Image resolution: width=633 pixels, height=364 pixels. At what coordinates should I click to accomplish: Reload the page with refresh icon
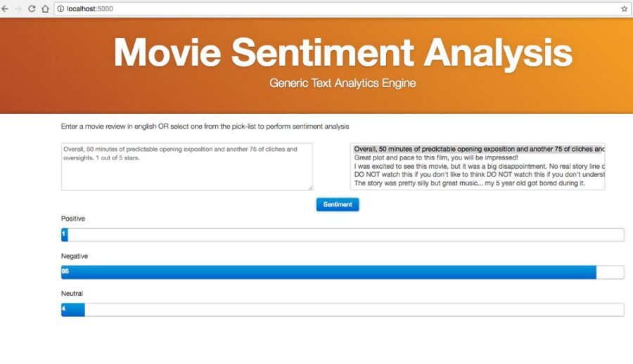point(32,8)
